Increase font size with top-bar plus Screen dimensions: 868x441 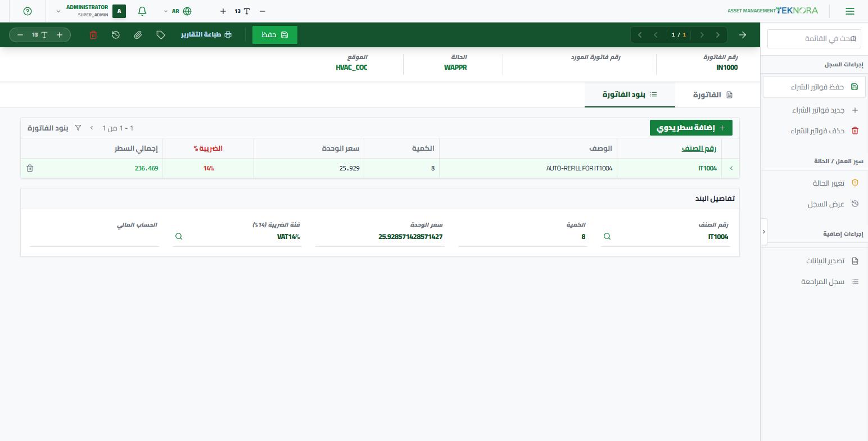223,11
